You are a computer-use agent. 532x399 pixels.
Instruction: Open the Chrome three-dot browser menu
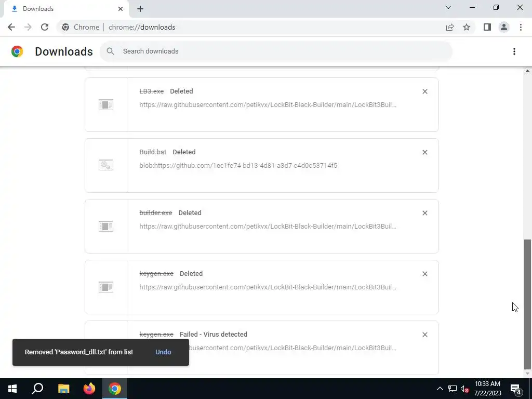click(521, 27)
